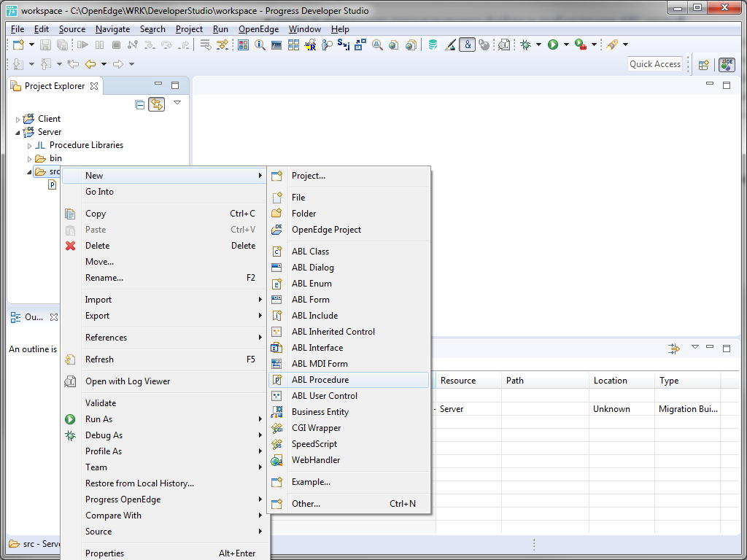Click the Save toolbar icon
This screenshot has width=747, height=560.
(x=45, y=44)
